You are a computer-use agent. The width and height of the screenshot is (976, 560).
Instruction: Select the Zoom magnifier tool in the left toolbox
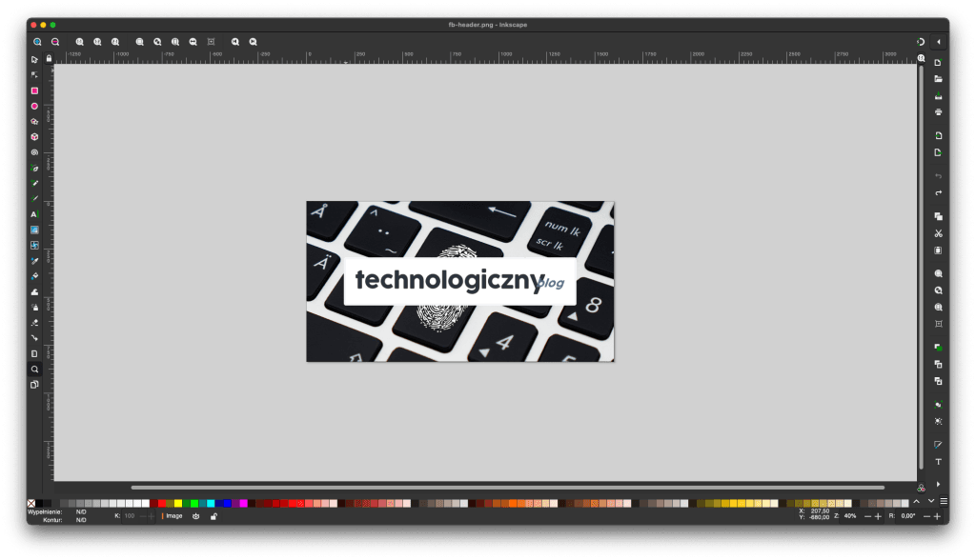click(x=34, y=369)
